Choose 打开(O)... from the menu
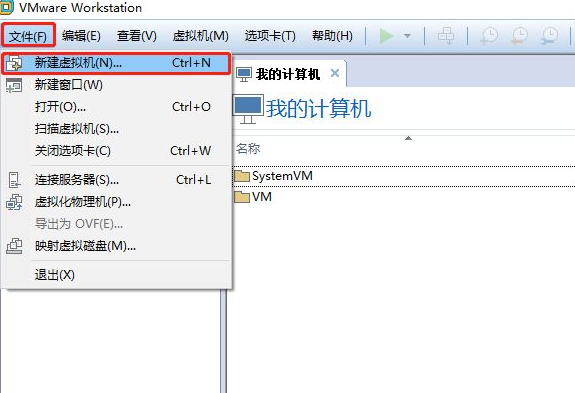The height and width of the screenshot is (393, 575). [116, 107]
